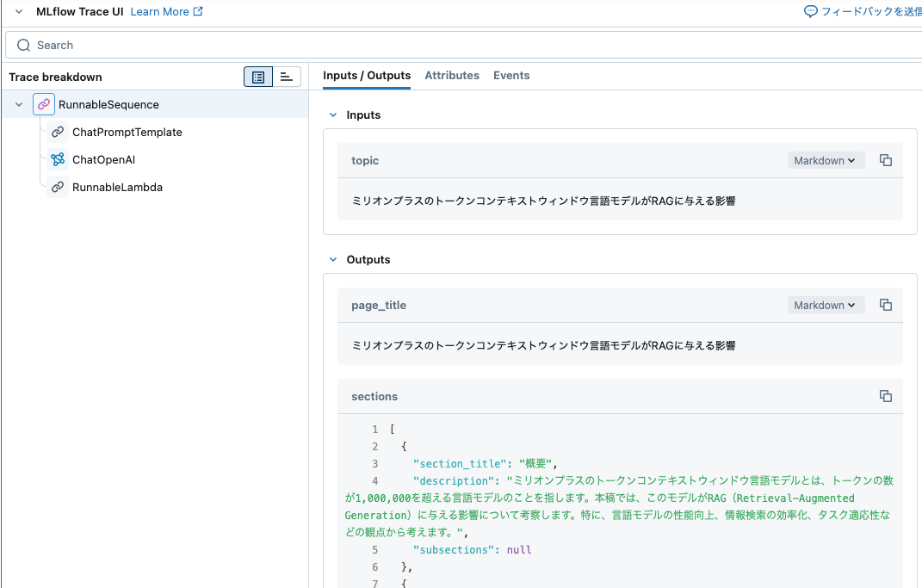Switch to the Events tab
The height and width of the screenshot is (588, 922).
(511, 75)
